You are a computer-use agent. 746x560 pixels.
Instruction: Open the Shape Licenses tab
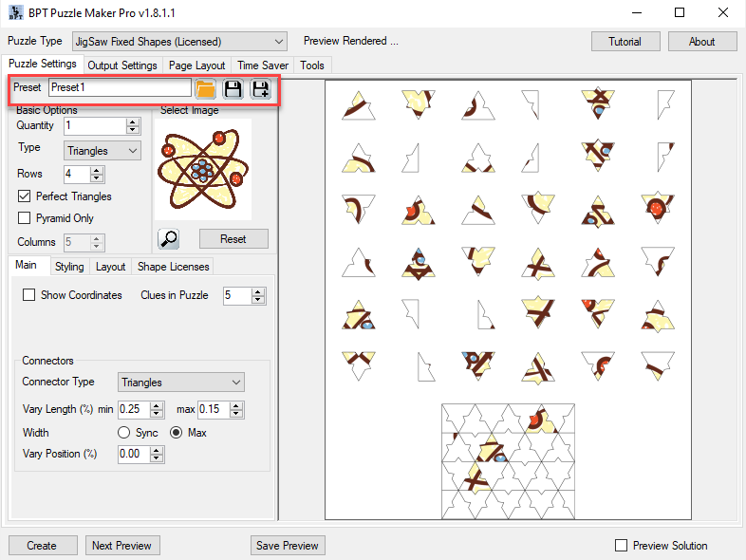(173, 267)
